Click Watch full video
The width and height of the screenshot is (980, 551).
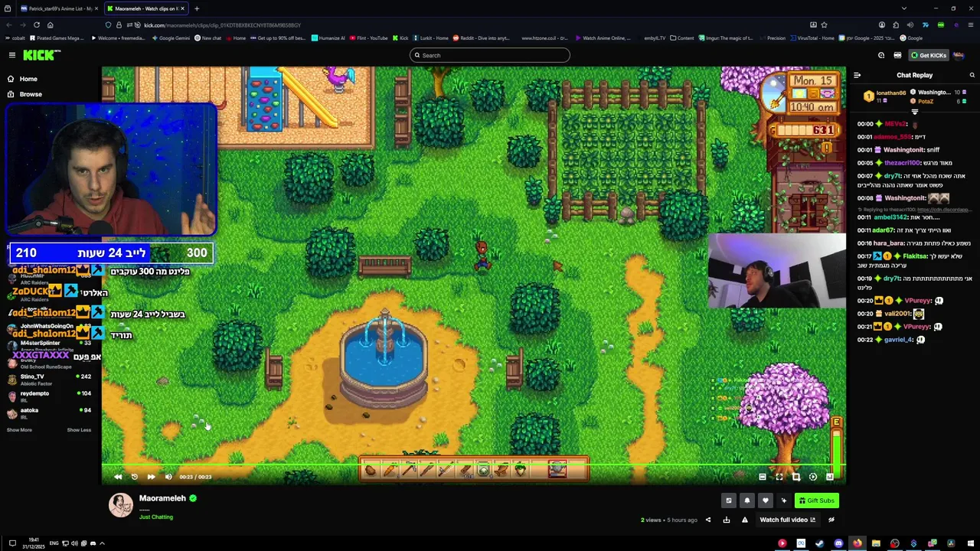(x=788, y=520)
